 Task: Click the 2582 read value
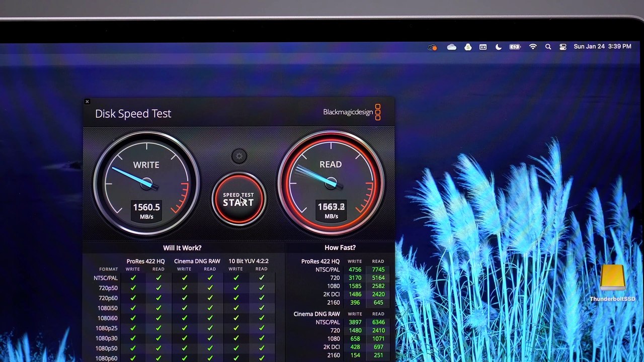click(x=378, y=286)
